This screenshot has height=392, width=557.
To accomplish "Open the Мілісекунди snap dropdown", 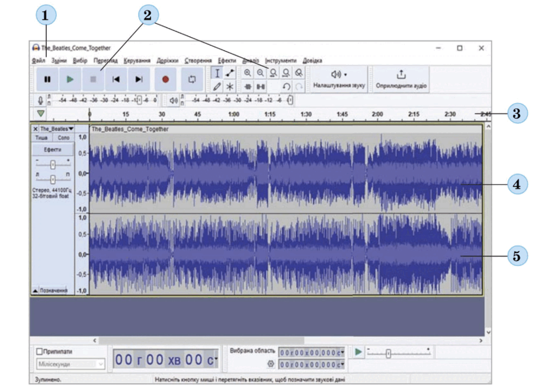I will 71,364.
